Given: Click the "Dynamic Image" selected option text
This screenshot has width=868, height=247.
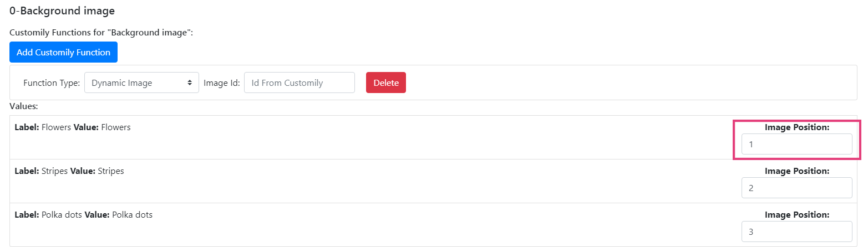Looking at the screenshot, I should [121, 83].
